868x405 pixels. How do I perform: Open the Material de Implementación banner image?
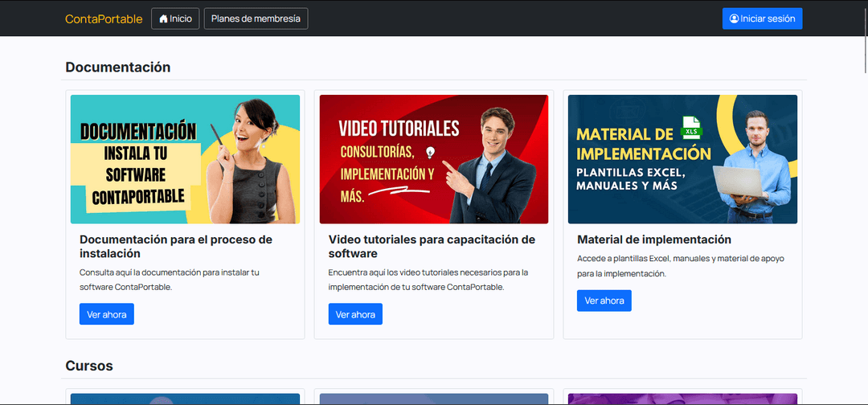(682, 159)
